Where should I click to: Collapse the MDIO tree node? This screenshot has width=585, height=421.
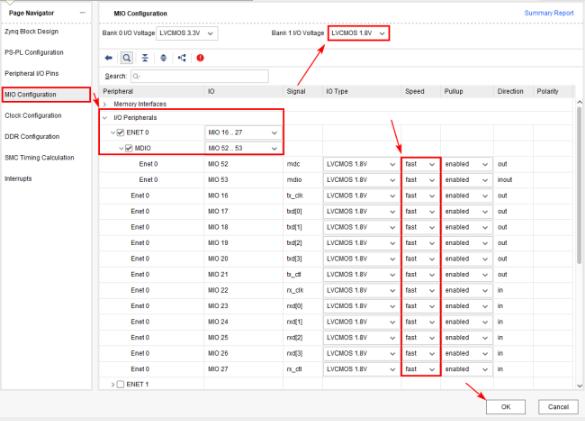[x=121, y=149]
